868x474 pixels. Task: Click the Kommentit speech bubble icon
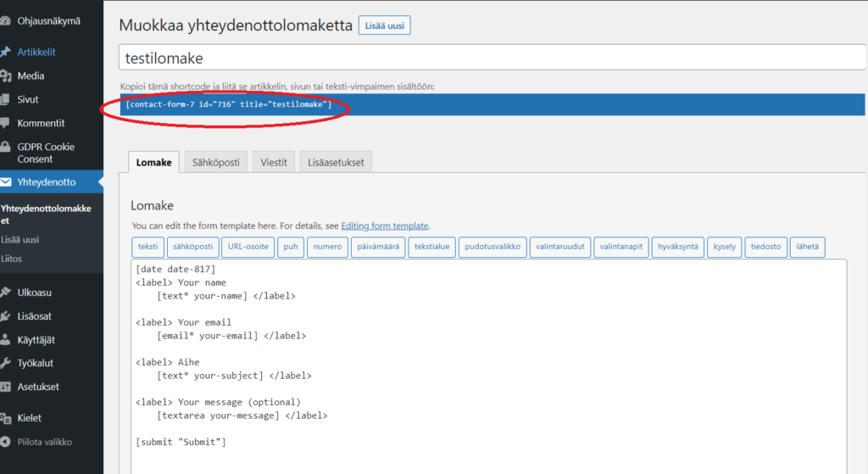5,123
